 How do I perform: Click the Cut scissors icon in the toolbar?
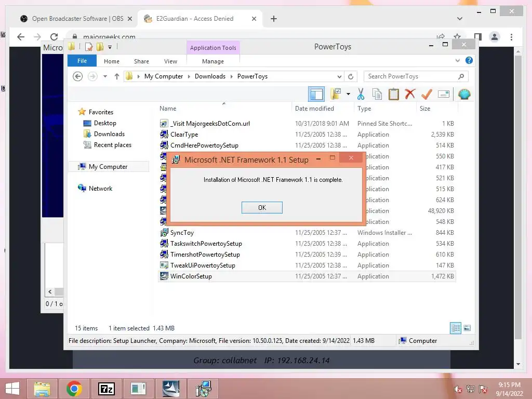(361, 94)
